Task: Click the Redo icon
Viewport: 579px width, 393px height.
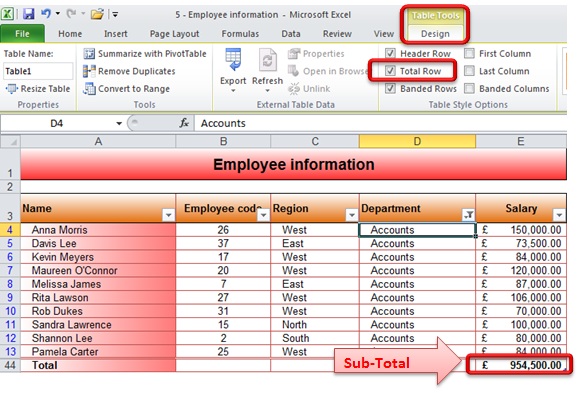Action: click(x=71, y=14)
